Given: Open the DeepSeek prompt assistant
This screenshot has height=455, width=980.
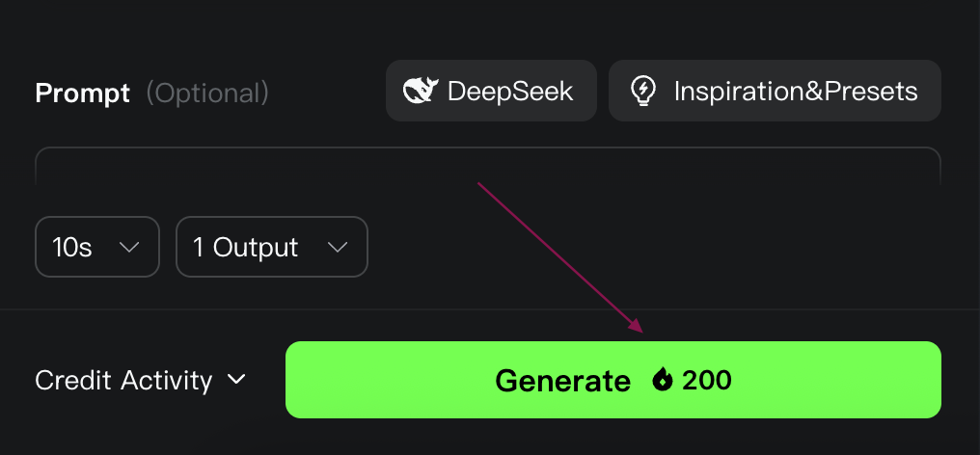Looking at the screenshot, I should [x=491, y=91].
